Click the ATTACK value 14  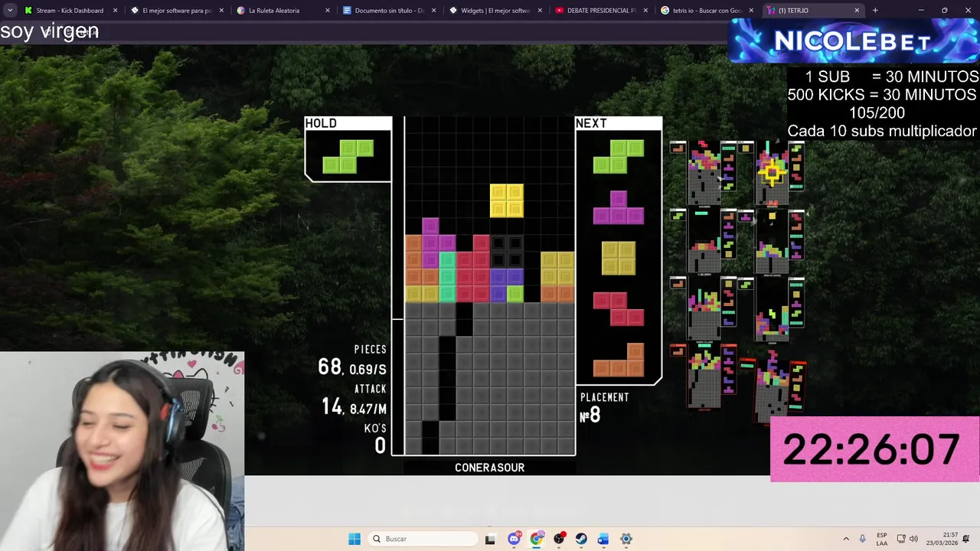pyautogui.click(x=332, y=406)
